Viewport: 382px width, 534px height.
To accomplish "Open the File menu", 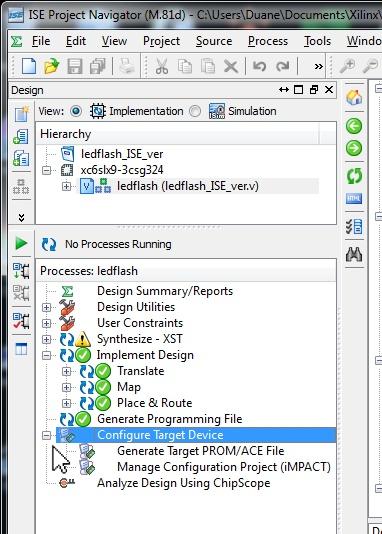I will point(41,41).
